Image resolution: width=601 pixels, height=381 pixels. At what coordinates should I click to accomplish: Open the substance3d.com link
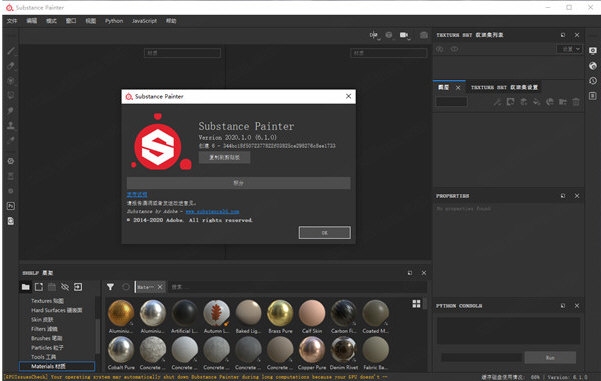[212, 211]
